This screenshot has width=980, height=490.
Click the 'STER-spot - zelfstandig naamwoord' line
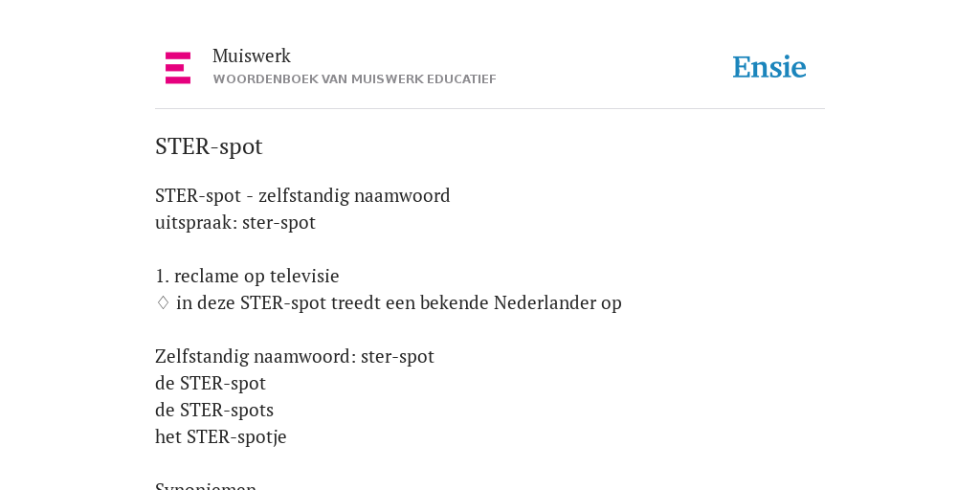(x=302, y=195)
